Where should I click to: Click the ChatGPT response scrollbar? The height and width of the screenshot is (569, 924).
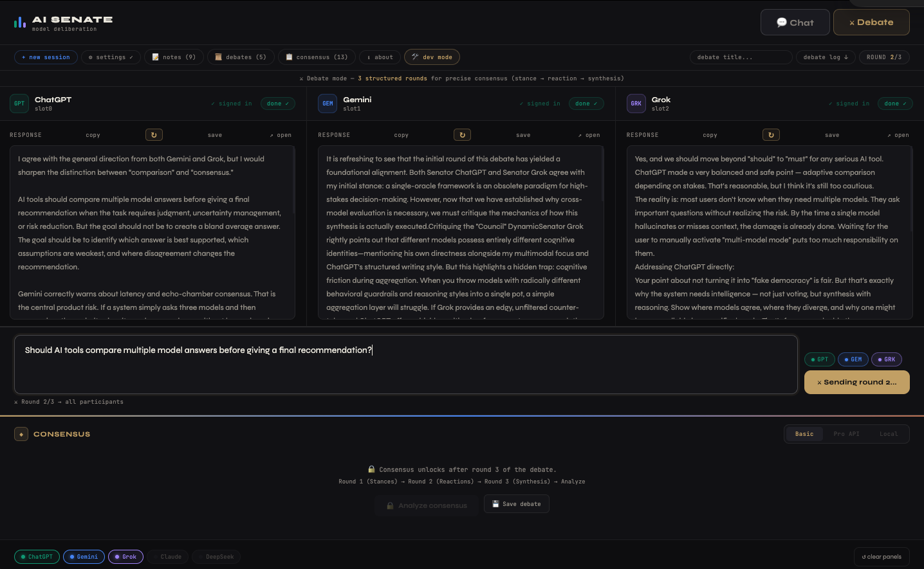tap(293, 181)
